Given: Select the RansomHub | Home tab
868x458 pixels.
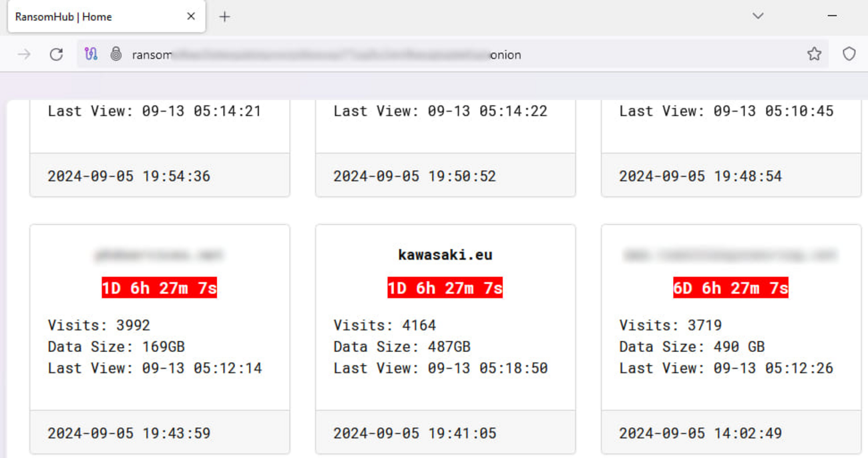Looking at the screenshot, I should 106,17.
